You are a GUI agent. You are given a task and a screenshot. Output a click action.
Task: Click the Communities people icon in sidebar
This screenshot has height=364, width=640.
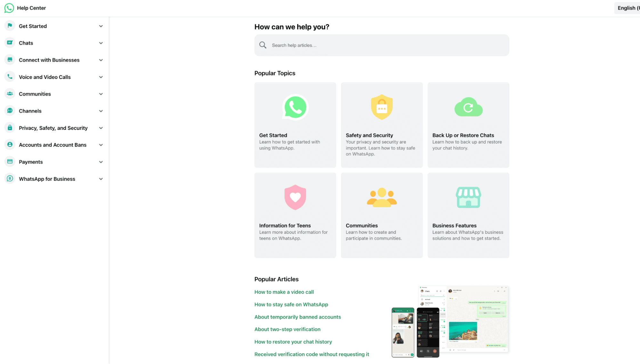pyautogui.click(x=10, y=94)
